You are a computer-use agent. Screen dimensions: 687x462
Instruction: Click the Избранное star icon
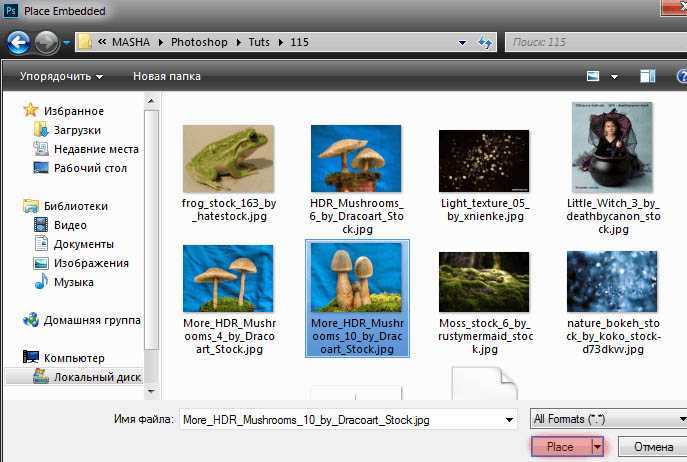(x=31, y=110)
